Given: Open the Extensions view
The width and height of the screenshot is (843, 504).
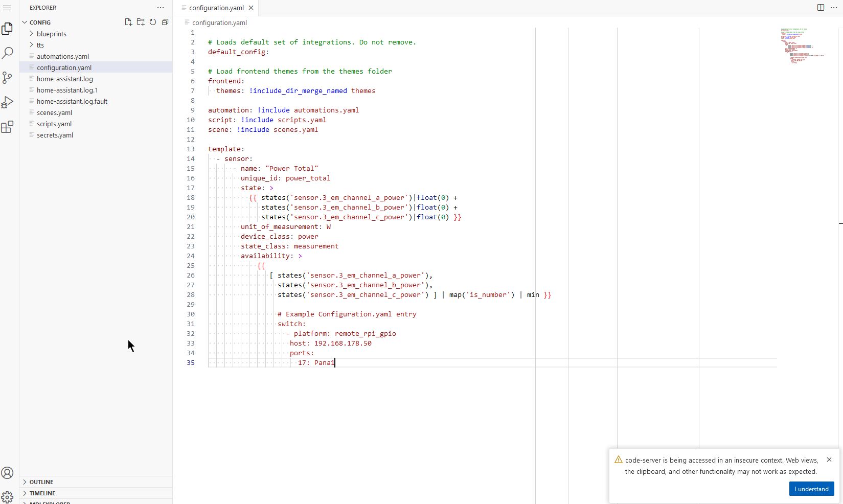Looking at the screenshot, I should (x=8, y=127).
